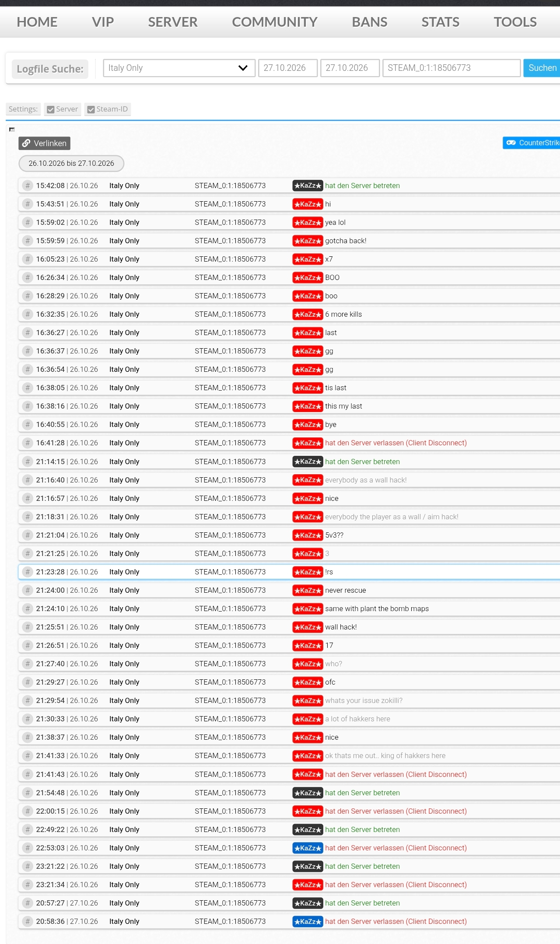Open the COMMUNITY menu
The width and height of the screenshot is (560, 944).
click(275, 22)
